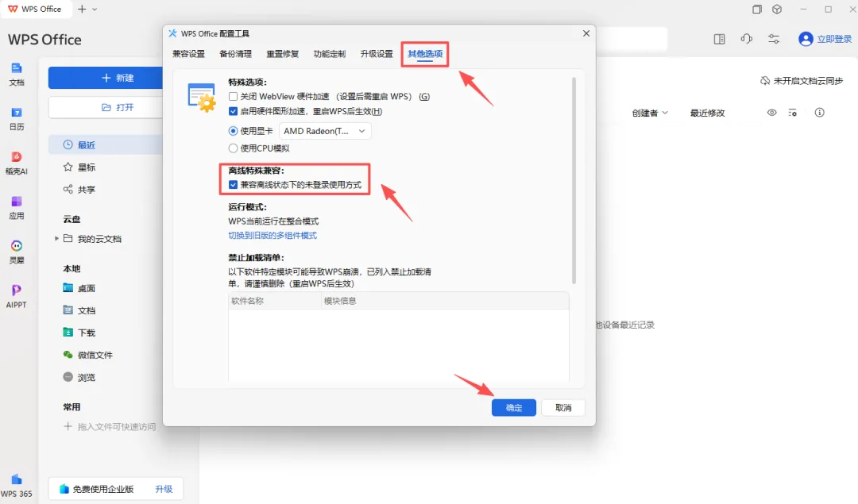Launch AIPPT from the sidebar
858x504 pixels.
point(17,296)
